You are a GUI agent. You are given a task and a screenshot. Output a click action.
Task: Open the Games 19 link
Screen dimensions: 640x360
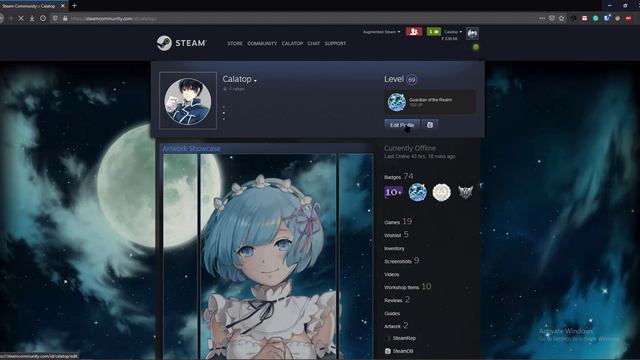pos(398,222)
